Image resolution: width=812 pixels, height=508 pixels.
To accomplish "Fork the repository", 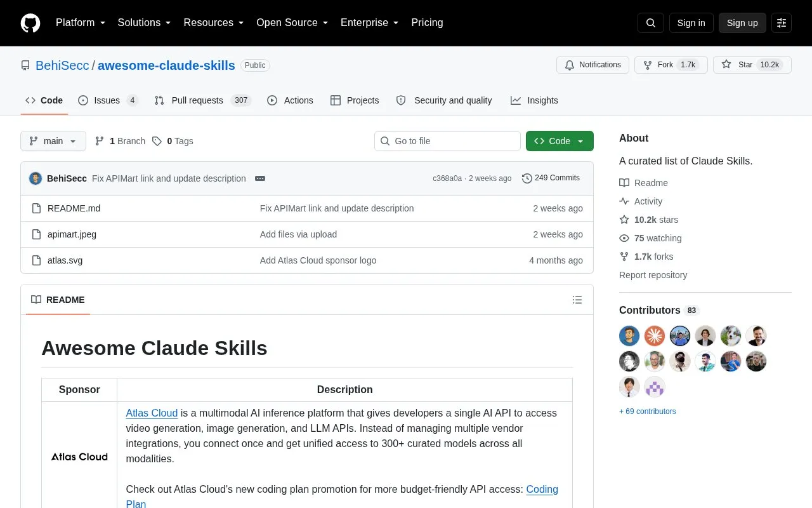I will [671, 65].
